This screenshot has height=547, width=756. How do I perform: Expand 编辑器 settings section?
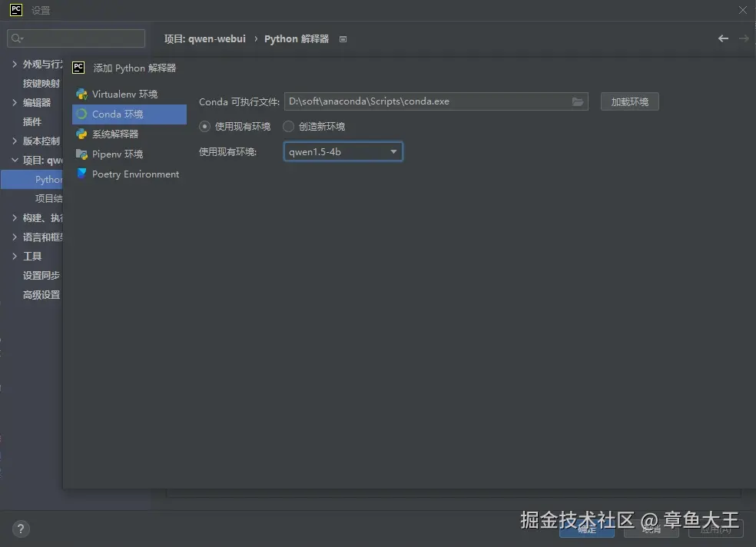(x=15, y=103)
